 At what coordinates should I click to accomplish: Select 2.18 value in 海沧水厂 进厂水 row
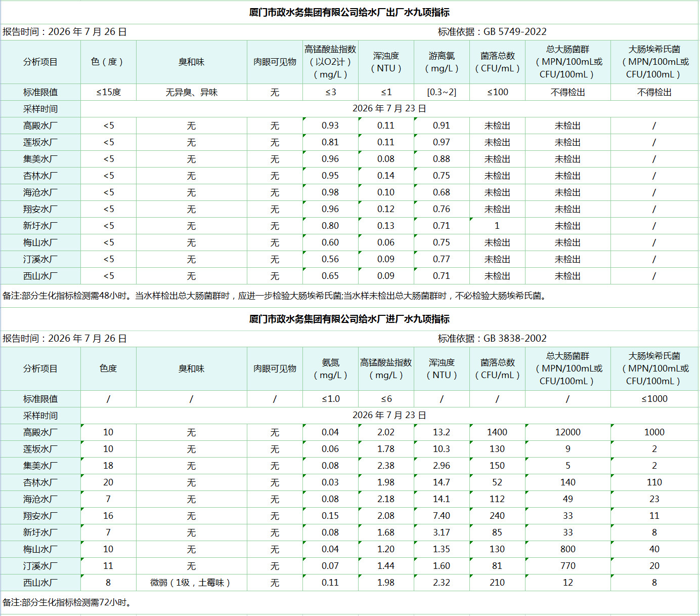(386, 499)
